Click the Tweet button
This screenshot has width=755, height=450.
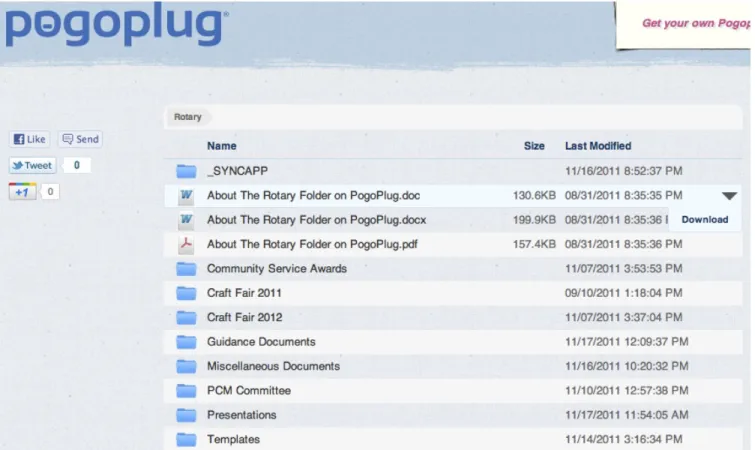pyautogui.click(x=32, y=166)
